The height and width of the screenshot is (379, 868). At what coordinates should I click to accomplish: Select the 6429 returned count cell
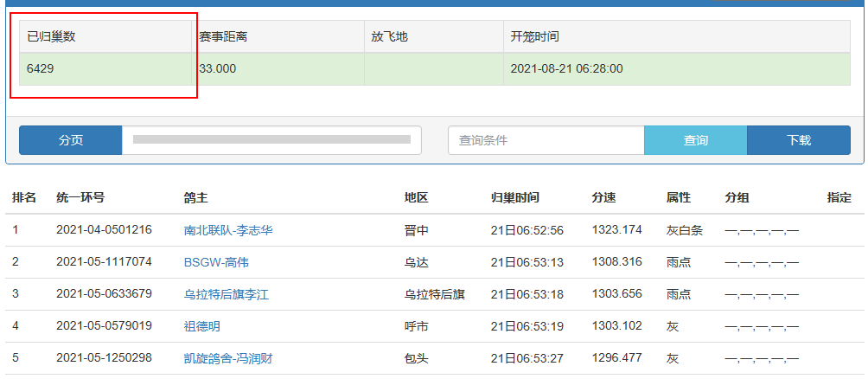[x=41, y=68]
